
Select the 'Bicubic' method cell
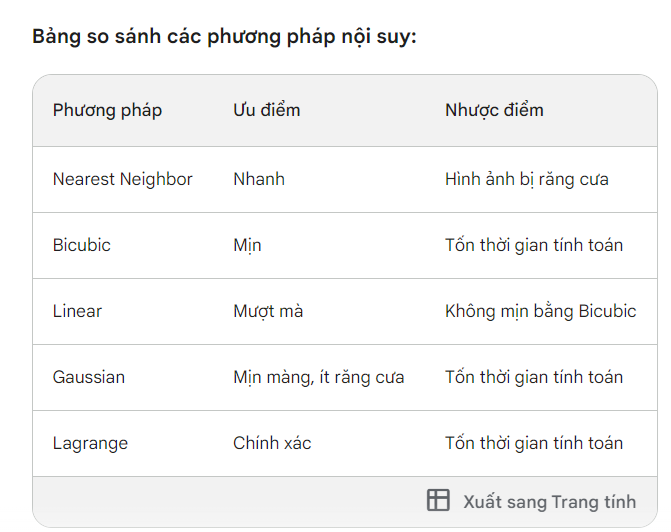82,245
